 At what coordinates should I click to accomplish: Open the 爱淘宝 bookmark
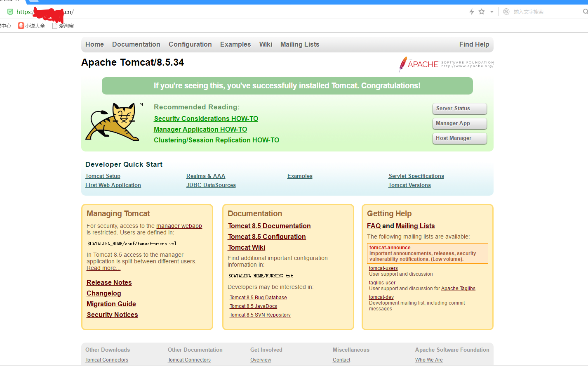point(63,26)
